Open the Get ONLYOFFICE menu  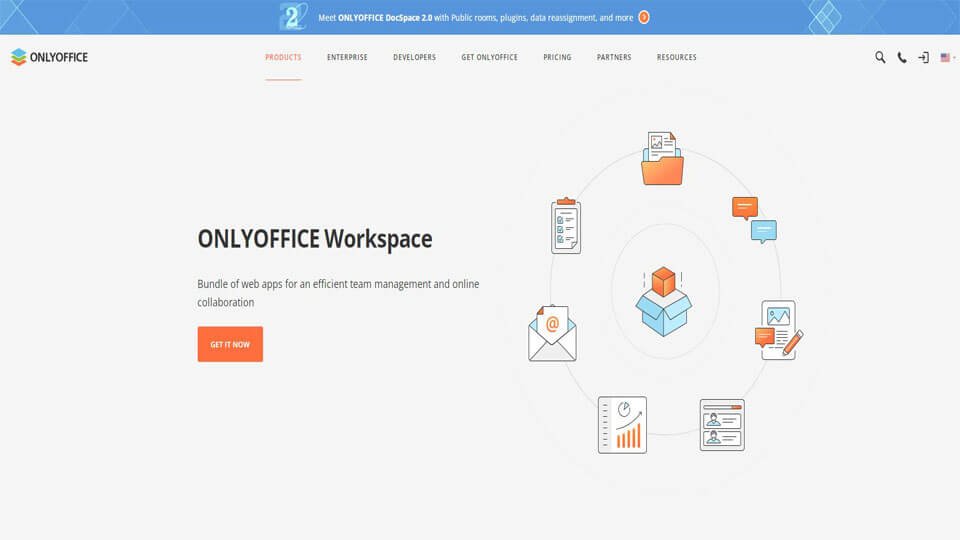(x=489, y=57)
